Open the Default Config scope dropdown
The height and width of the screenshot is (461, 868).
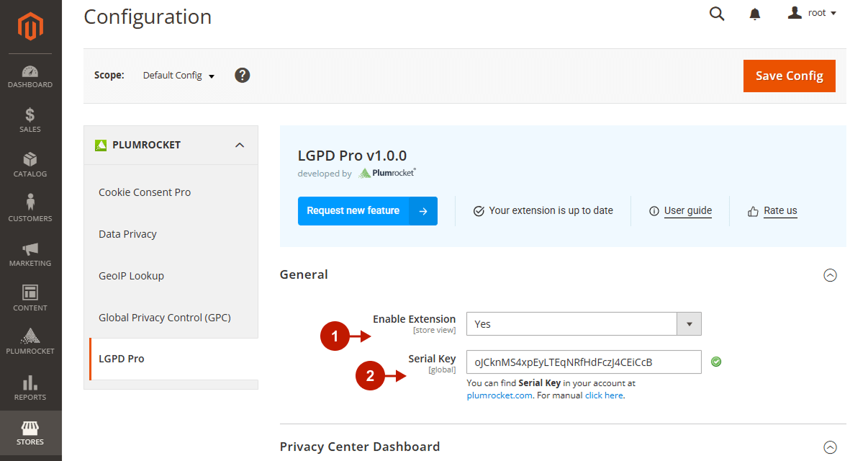point(179,76)
